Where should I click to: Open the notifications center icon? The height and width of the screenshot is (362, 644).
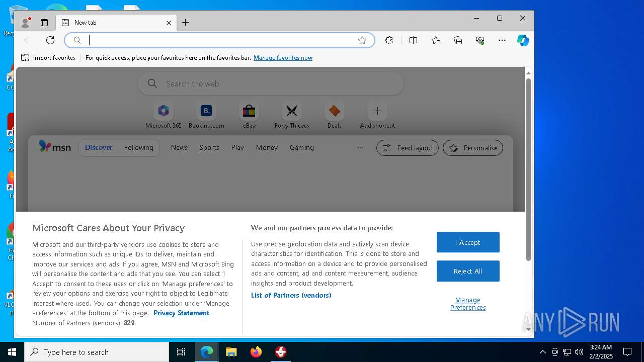point(627,352)
